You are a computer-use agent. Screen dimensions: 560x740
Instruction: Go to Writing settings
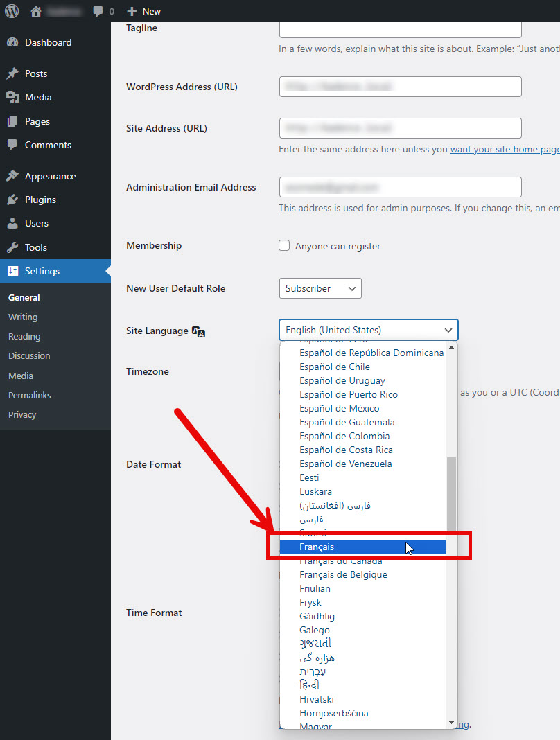pos(23,317)
